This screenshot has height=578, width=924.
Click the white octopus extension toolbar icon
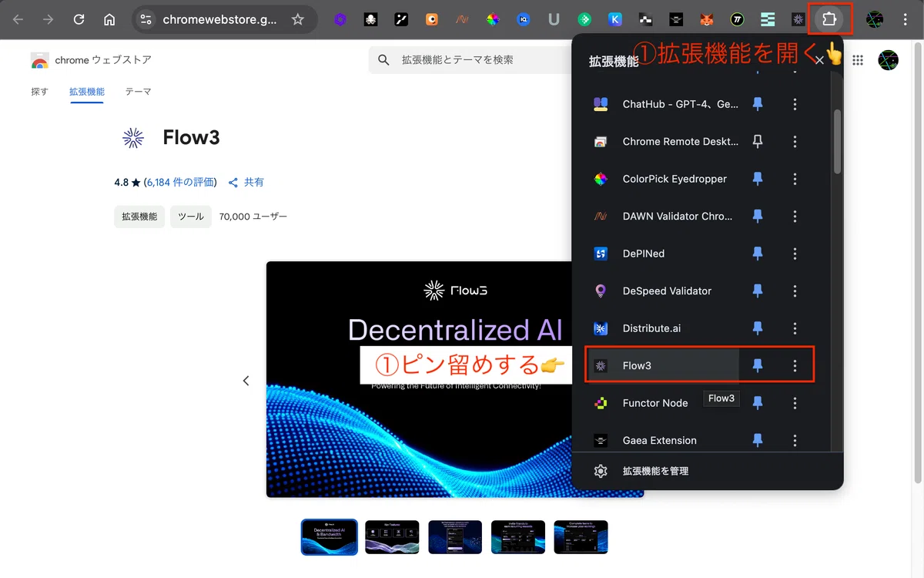(x=370, y=19)
